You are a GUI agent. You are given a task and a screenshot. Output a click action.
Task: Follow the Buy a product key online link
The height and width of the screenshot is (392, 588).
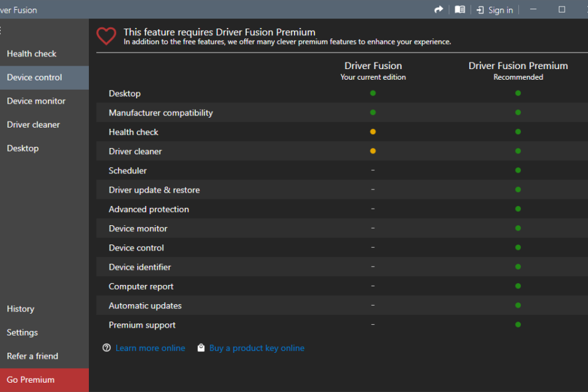point(257,348)
